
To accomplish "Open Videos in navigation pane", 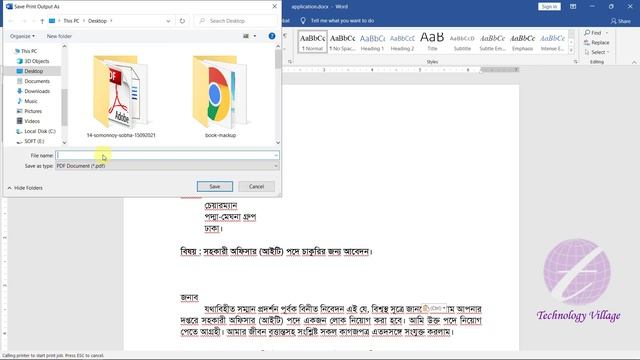I will coord(32,121).
